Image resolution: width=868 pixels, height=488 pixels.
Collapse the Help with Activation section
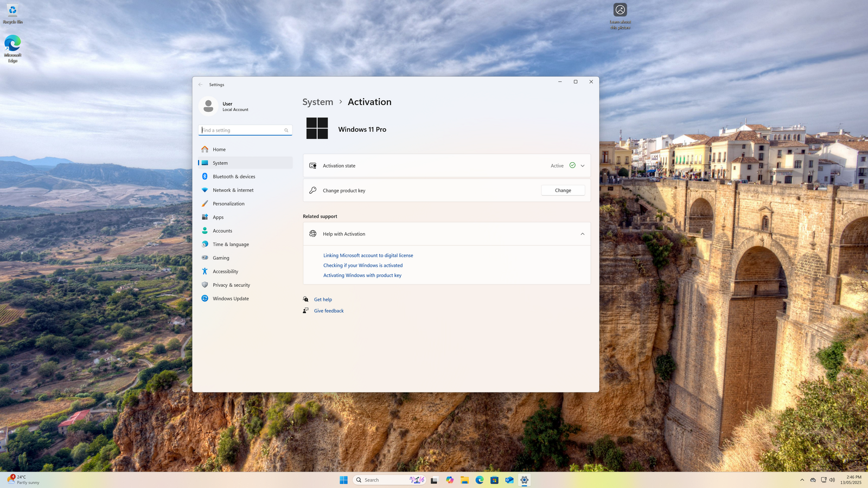583,234
